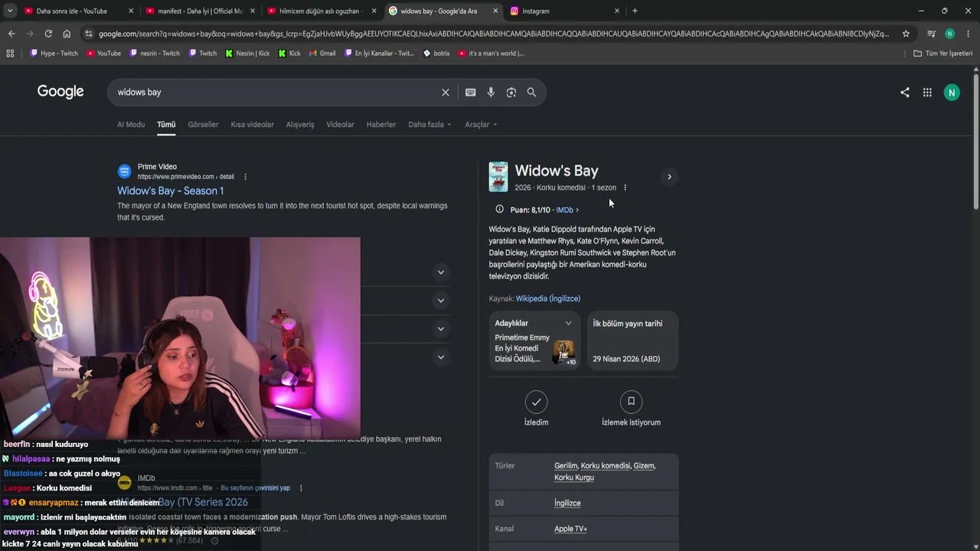Reload the current page
980x551 pixels.
[48, 34]
